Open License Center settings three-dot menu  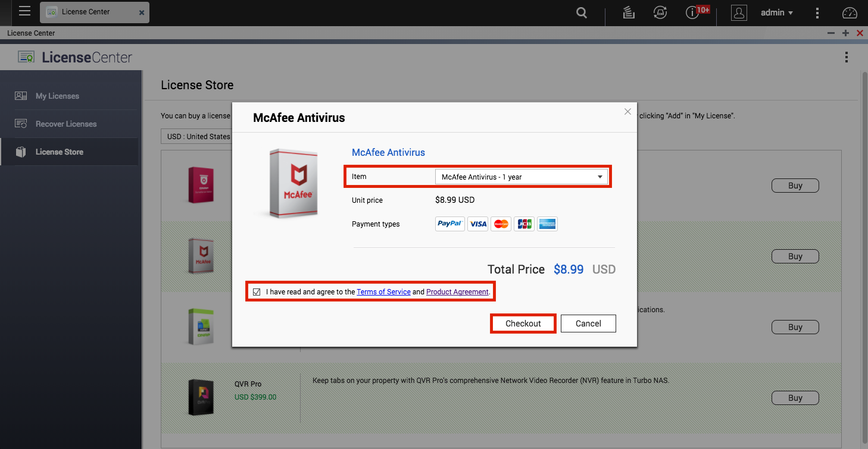pos(846,57)
